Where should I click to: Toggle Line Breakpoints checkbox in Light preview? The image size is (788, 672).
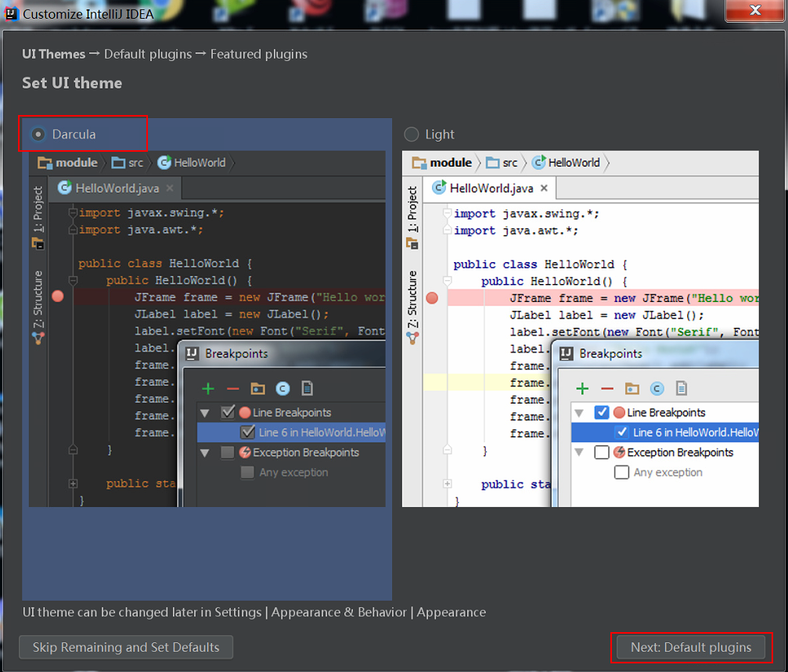pyautogui.click(x=602, y=412)
